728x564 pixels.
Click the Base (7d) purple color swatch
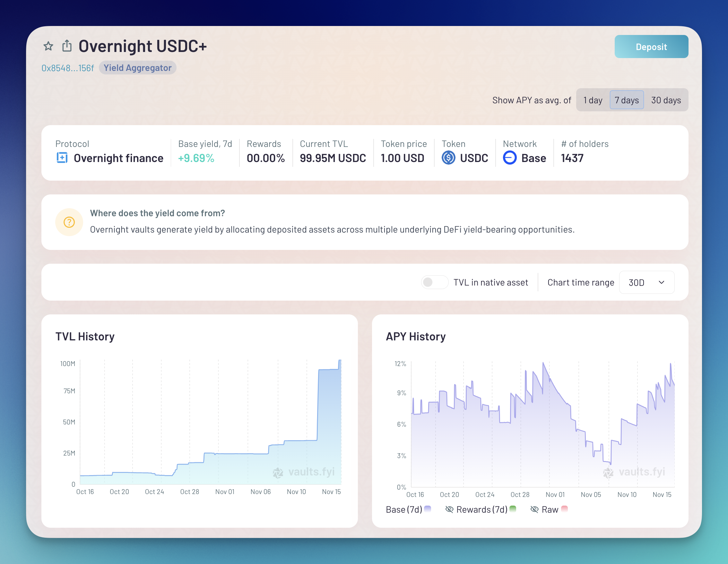(428, 509)
